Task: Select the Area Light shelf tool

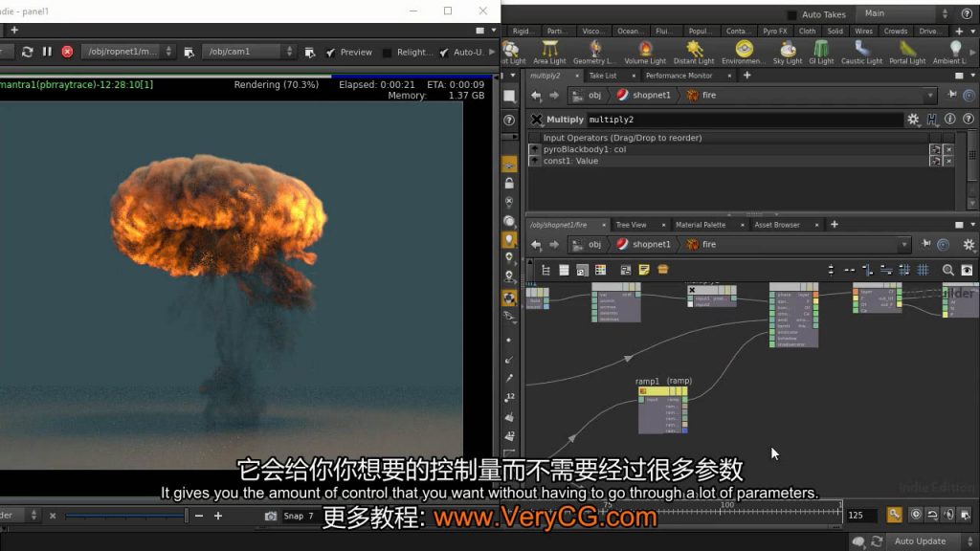Action: (x=549, y=52)
